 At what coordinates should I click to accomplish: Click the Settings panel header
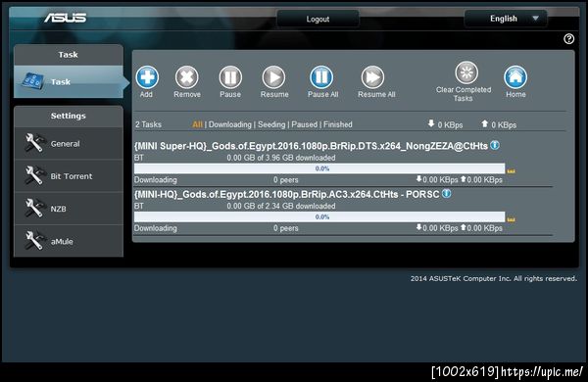(69, 116)
